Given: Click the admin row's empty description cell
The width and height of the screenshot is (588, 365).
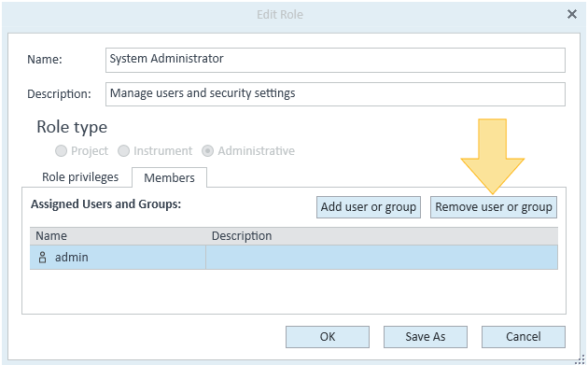Looking at the screenshot, I should pyautogui.click(x=382, y=258).
